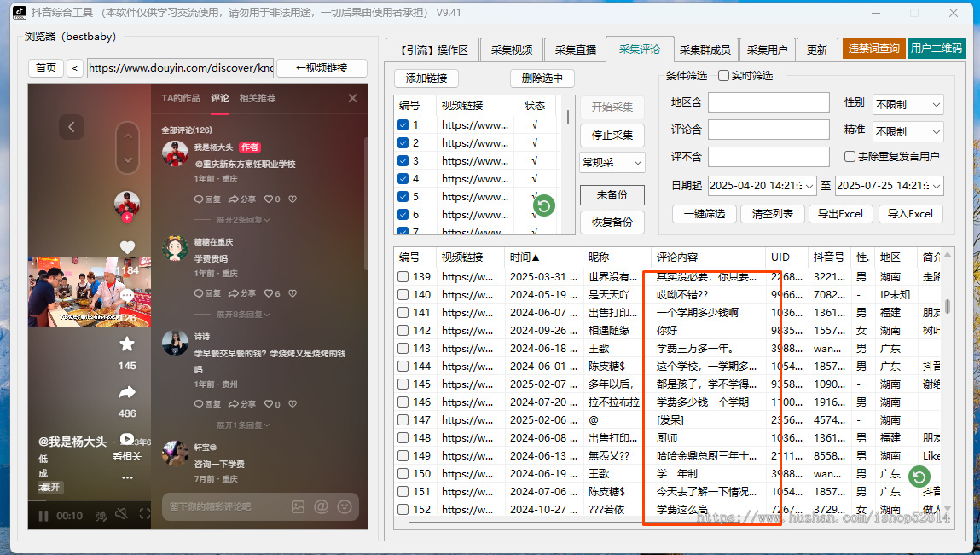Viewport: 980px width, 555px height.
Task: Close the comments panel with X
Action: point(352,98)
